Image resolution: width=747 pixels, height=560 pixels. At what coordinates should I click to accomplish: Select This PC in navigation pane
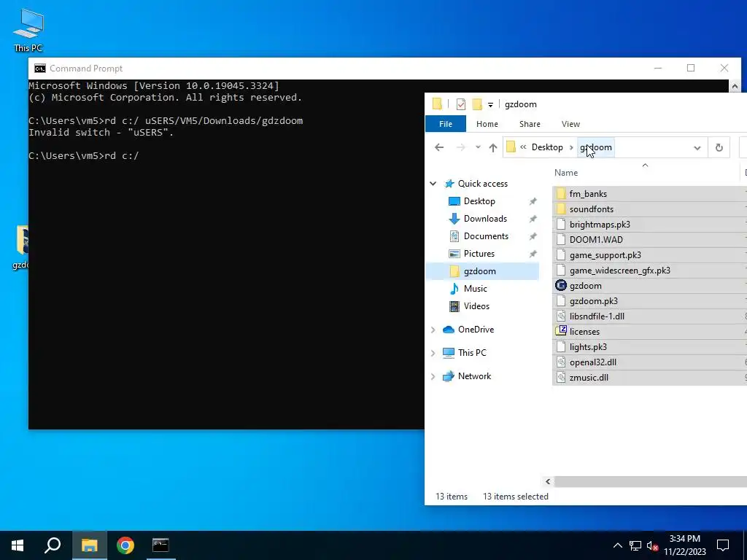pos(472,353)
